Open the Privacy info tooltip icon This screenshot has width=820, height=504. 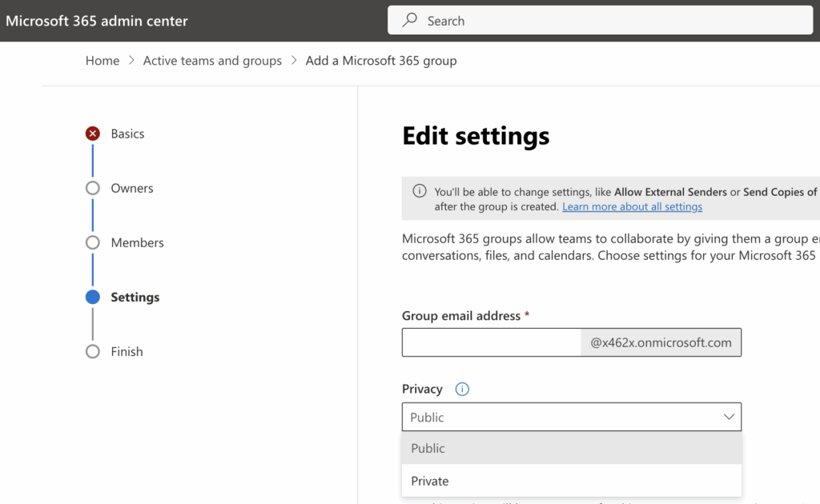click(461, 389)
